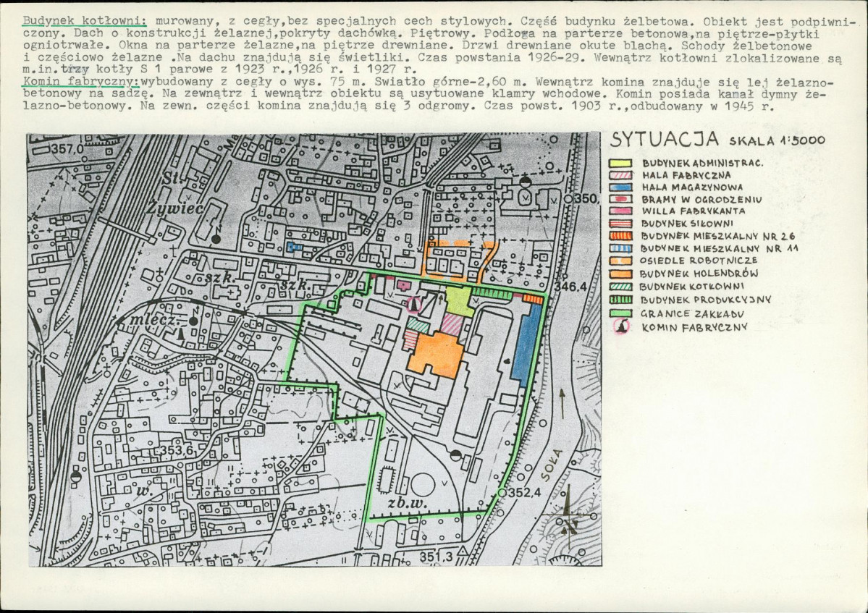Viewport: 868px width, 613px height.
Task: Click the compass rose on the map
Action: click(568, 518)
